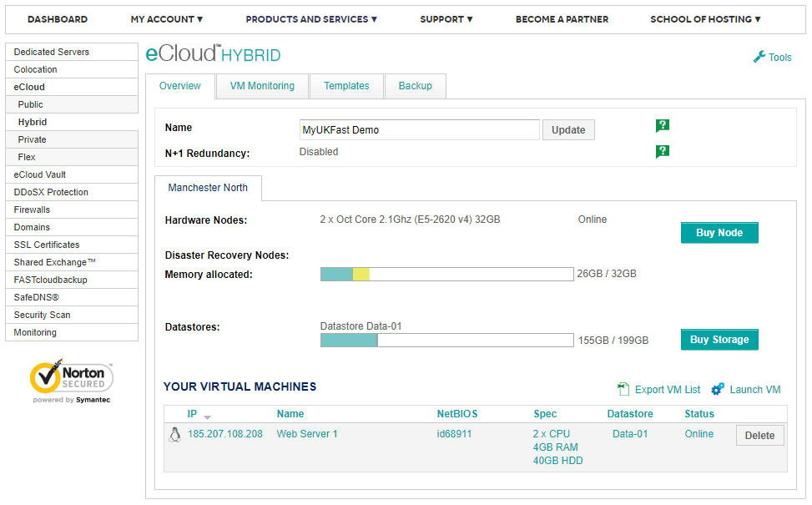812x505 pixels.
Task: Click the Memory allocated progress bar
Action: pos(447,274)
